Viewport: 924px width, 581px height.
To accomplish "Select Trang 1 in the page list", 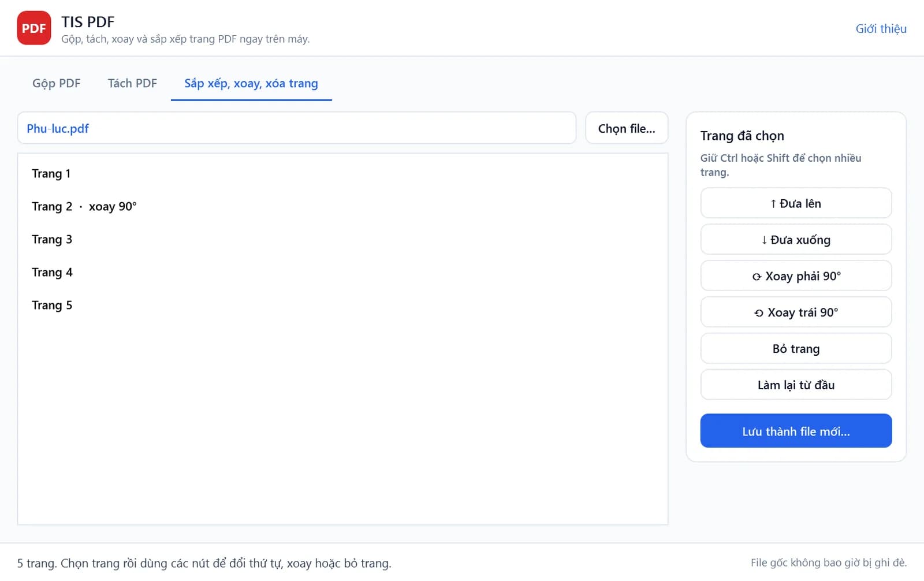I will click(342, 174).
